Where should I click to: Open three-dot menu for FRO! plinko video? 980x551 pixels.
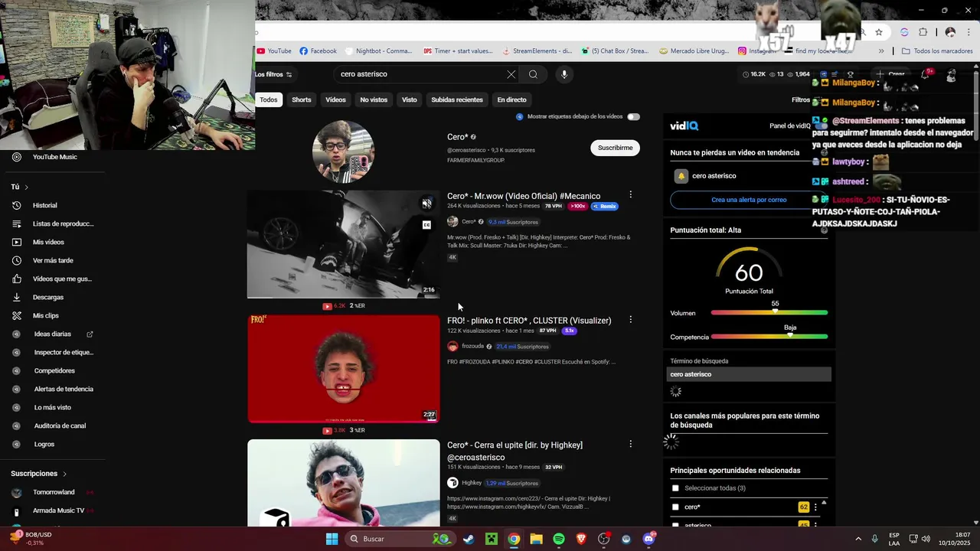pos(630,319)
